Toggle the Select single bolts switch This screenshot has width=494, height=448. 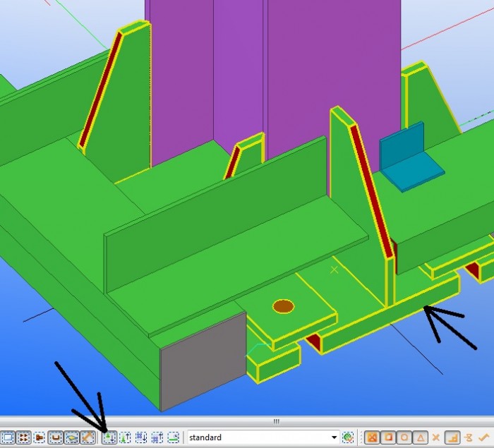tap(40, 437)
